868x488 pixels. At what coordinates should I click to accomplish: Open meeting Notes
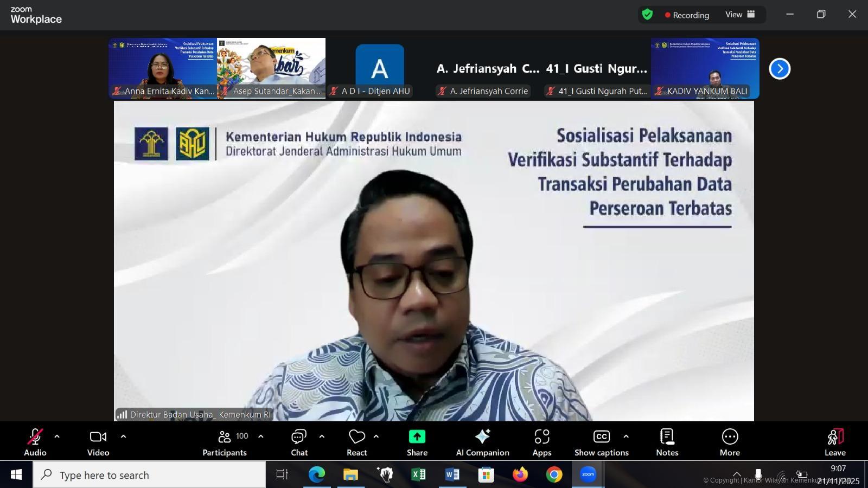point(667,442)
